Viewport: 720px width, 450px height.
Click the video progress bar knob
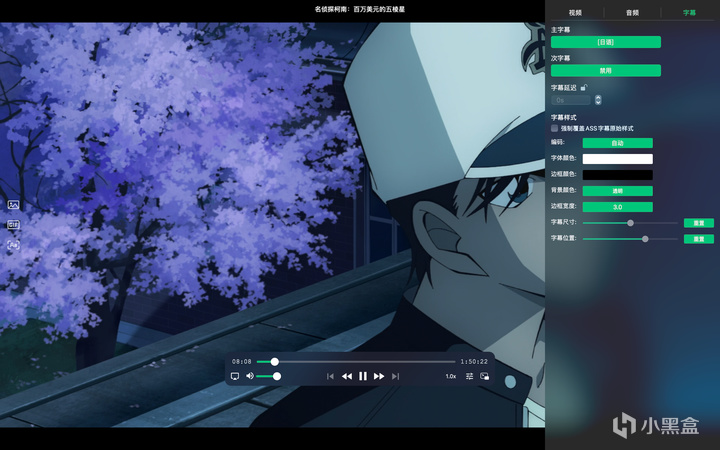(x=275, y=362)
